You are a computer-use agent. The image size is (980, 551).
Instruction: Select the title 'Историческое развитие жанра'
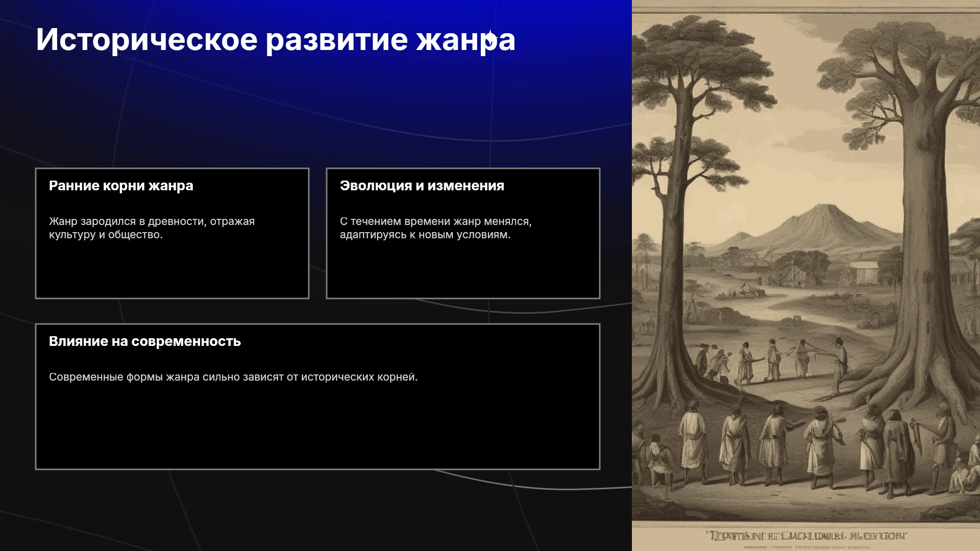coord(276,40)
